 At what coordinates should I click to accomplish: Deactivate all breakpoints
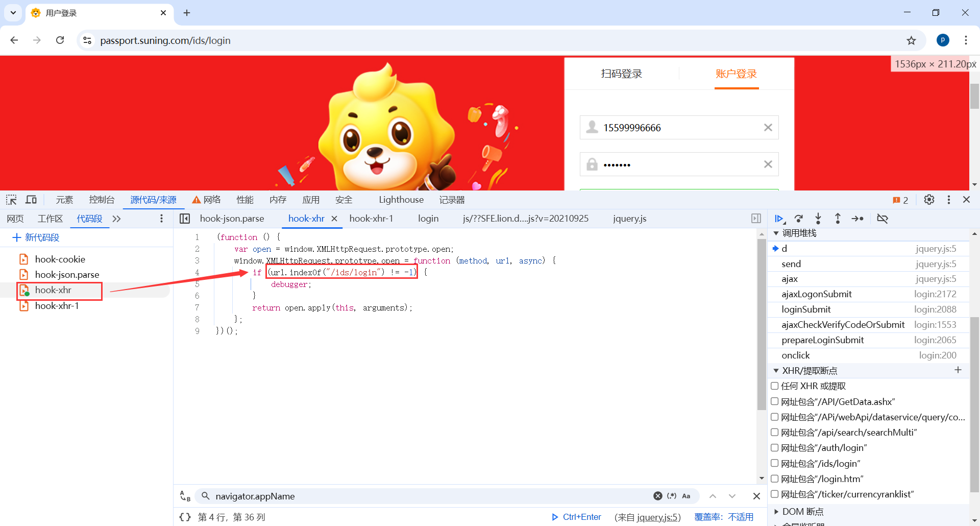coord(883,219)
